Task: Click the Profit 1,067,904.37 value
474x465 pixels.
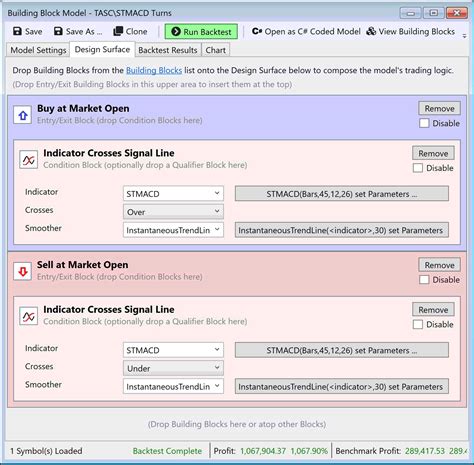Action: point(263,451)
